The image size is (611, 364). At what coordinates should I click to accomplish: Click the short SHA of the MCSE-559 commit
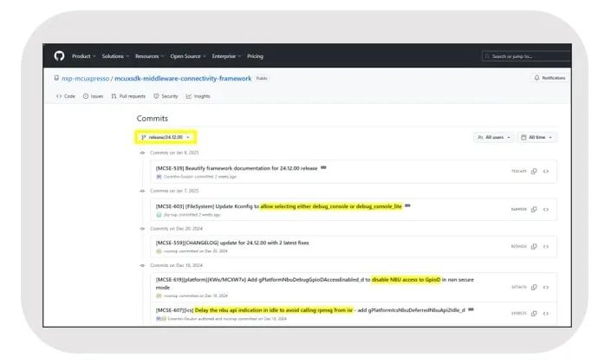tap(518, 246)
